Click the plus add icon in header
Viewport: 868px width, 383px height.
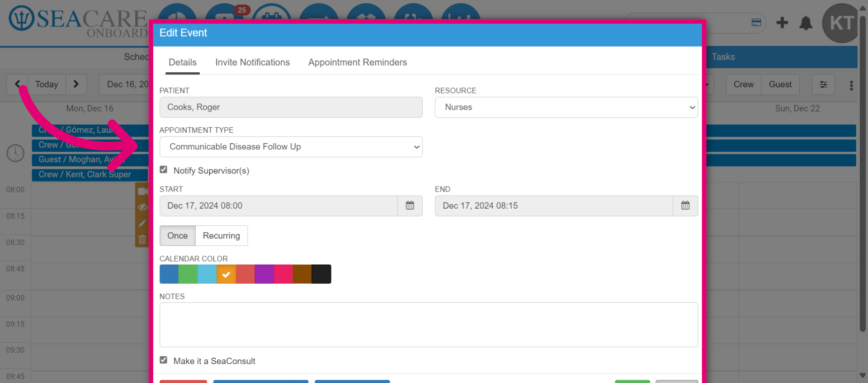[x=782, y=23]
